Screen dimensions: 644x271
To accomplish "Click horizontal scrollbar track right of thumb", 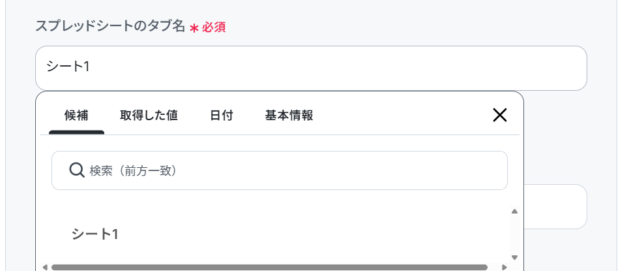I will 493,267.
